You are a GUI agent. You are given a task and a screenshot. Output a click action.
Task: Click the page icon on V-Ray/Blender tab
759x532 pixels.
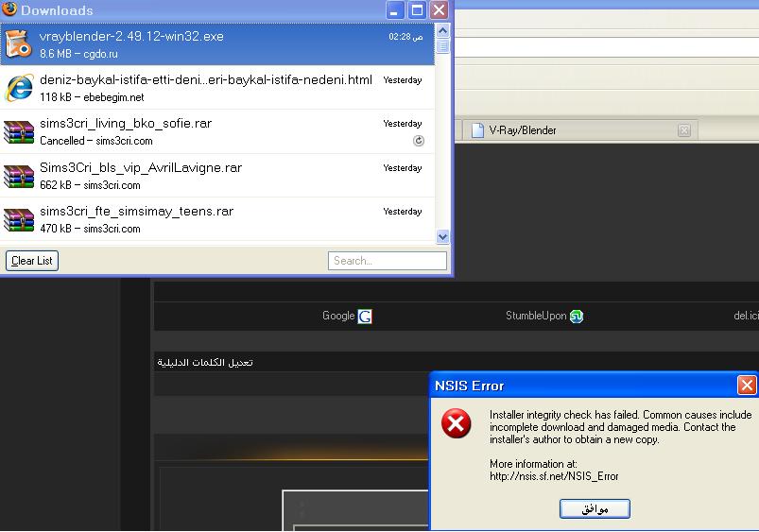pyautogui.click(x=477, y=130)
